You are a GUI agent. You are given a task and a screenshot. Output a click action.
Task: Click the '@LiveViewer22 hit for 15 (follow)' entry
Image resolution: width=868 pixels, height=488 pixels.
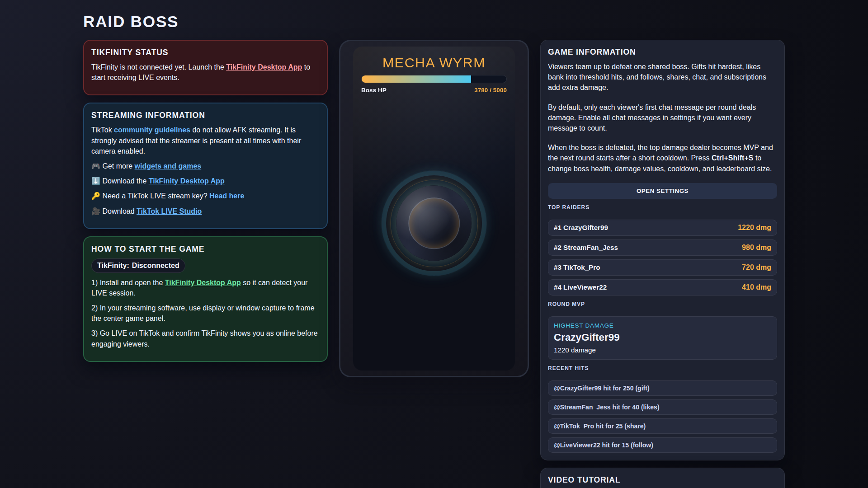[662, 445]
